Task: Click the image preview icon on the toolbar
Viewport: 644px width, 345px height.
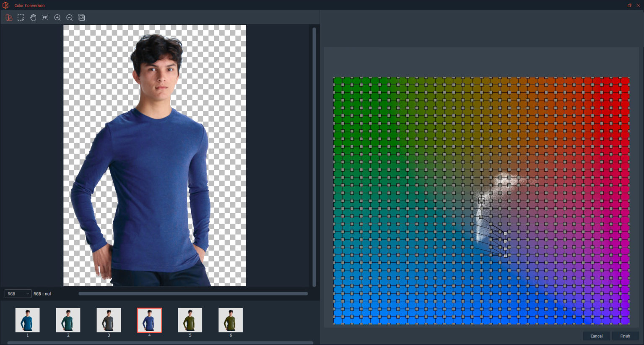Action: [81, 18]
